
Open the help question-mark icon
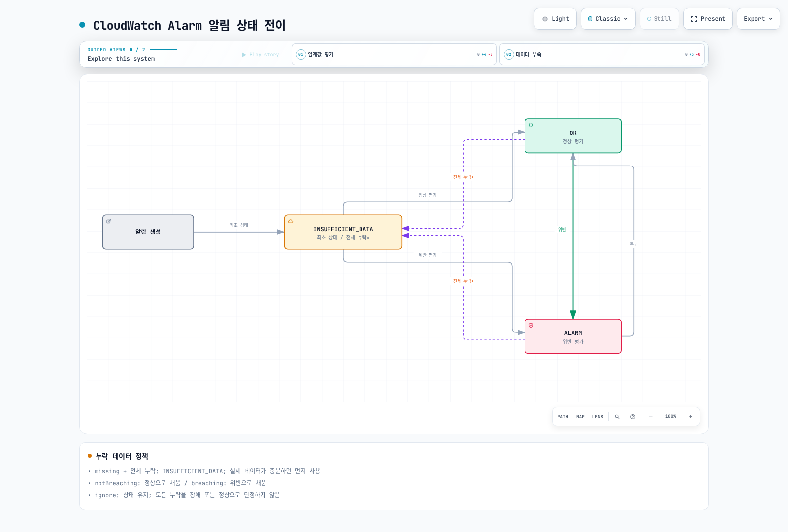click(x=633, y=417)
